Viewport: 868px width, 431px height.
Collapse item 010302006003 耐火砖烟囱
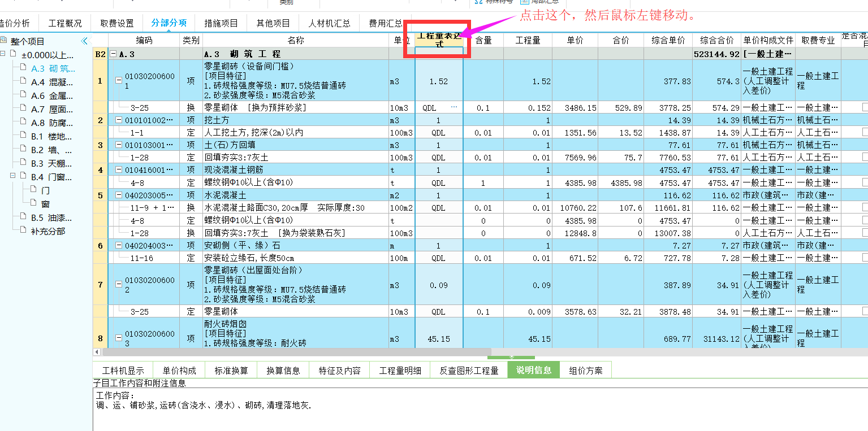pyautogui.click(x=119, y=338)
